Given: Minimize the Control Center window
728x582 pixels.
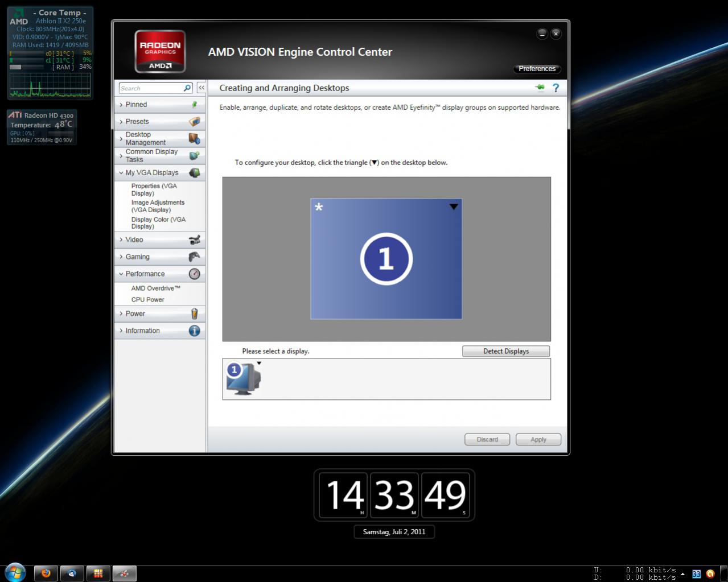Looking at the screenshot, I should click(542, 34).
